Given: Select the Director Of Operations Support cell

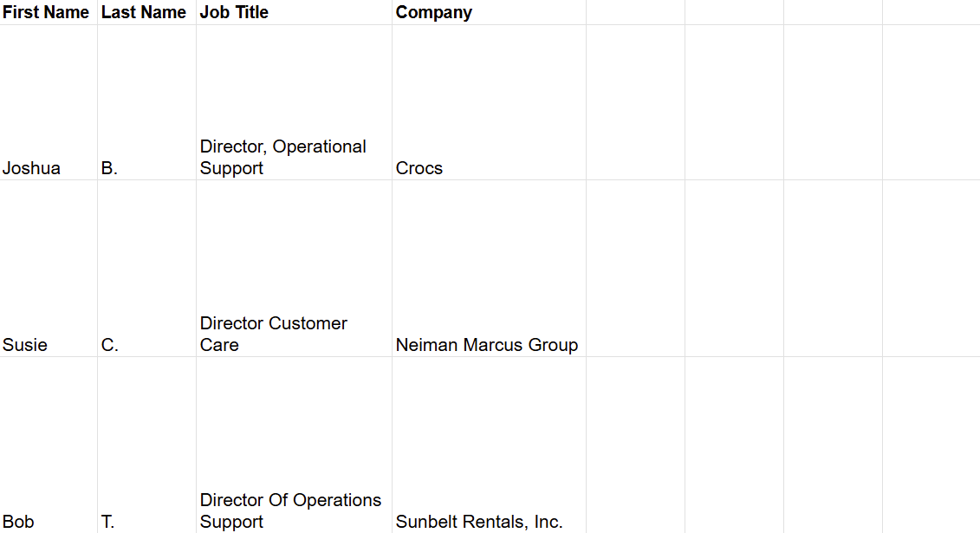Looking at the screenshot, I should click(295, 445).
